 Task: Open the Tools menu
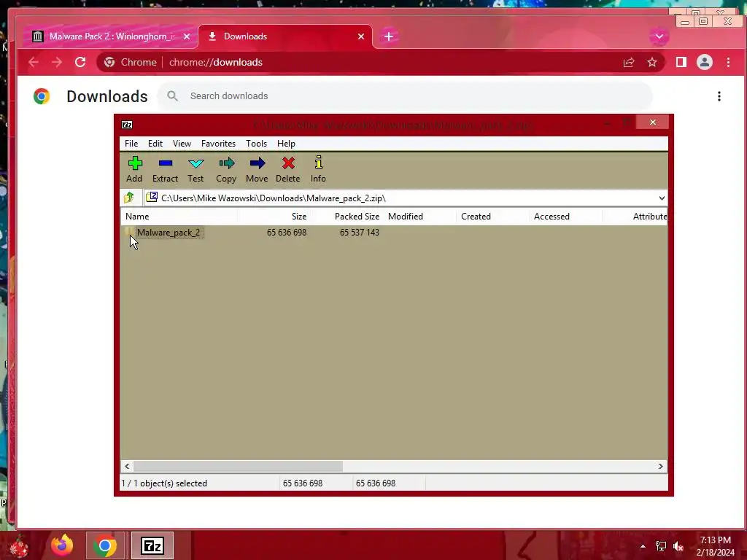point(256,144)
